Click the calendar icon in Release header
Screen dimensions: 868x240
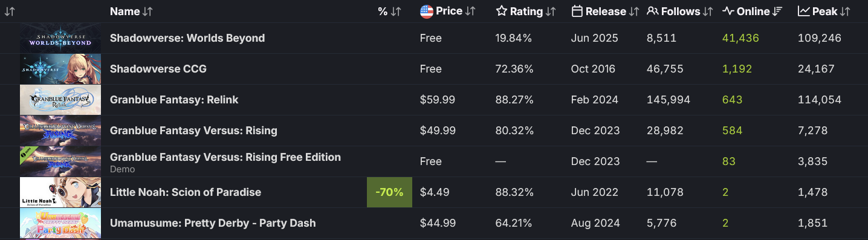(577, 11)
